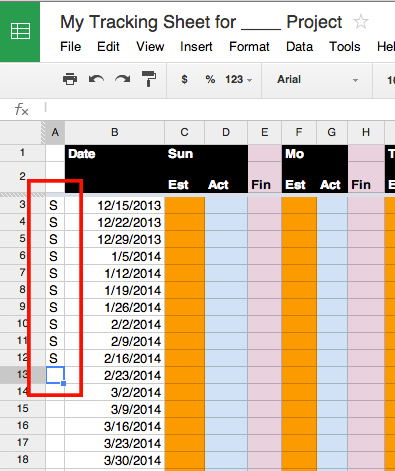
Task: Click the print icon
Action: [70, 80]
